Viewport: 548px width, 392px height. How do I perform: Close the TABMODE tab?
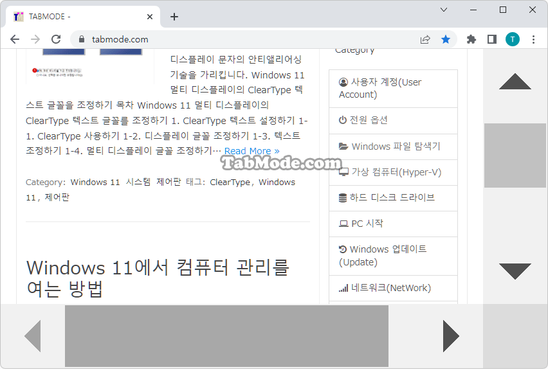click(x=150, y=17)
